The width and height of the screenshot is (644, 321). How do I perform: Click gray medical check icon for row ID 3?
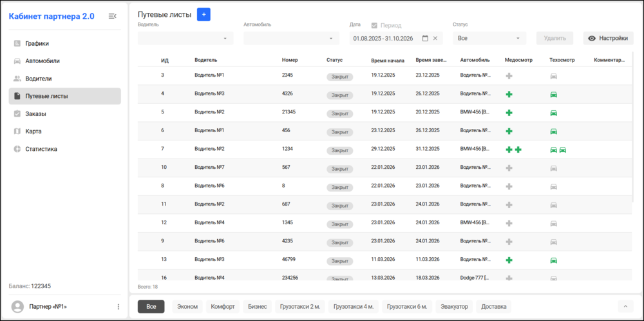[509, 76]
